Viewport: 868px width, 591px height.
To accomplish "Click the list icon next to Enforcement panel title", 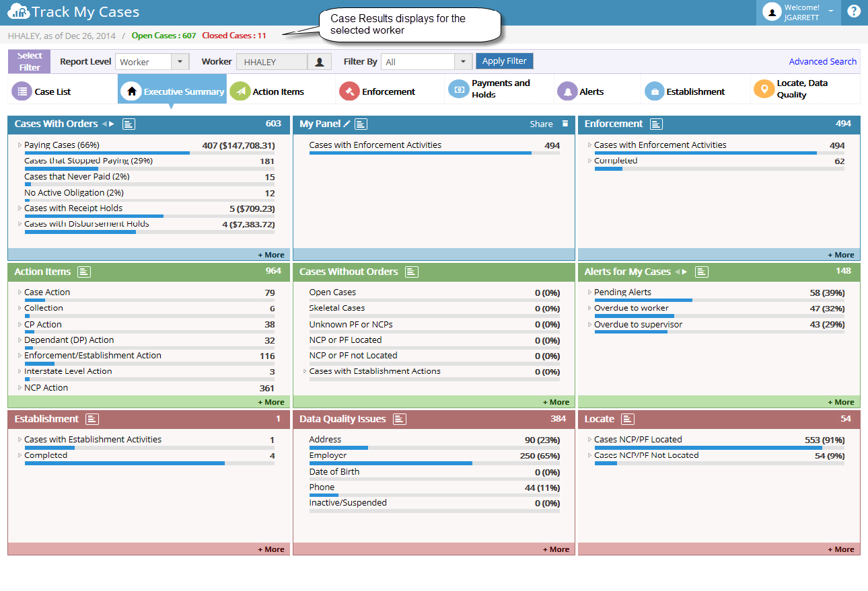I will click(656, 124).
